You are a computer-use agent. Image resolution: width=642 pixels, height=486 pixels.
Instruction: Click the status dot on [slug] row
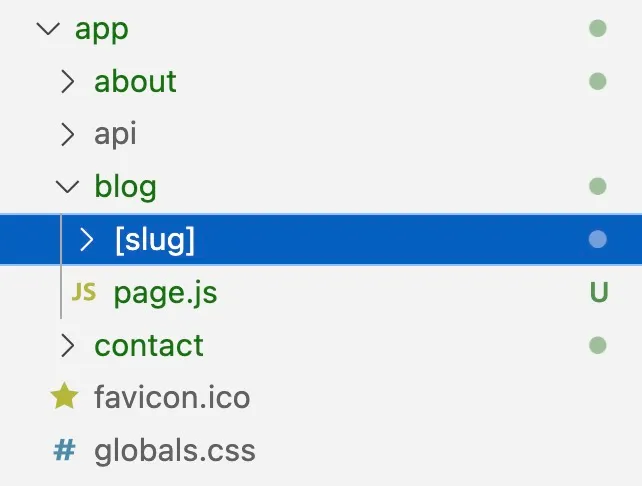point(597,239)
